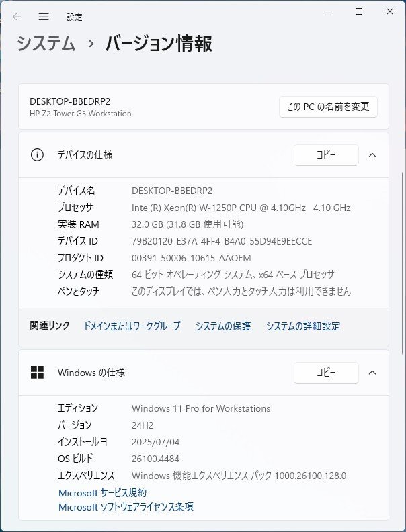Collapse the Windows の仕様 section chevron
The image size is (406, 532).
pos(372,373)
